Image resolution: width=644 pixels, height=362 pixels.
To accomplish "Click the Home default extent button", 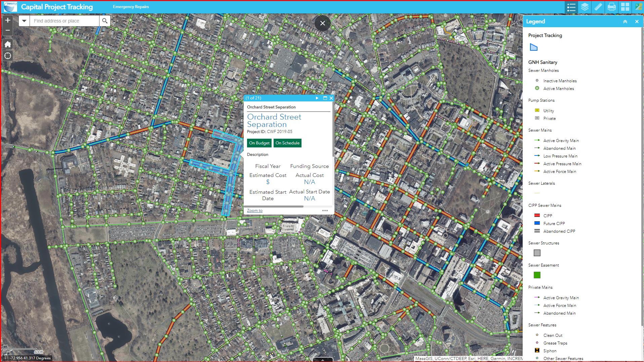I will [x=7, y=44].
